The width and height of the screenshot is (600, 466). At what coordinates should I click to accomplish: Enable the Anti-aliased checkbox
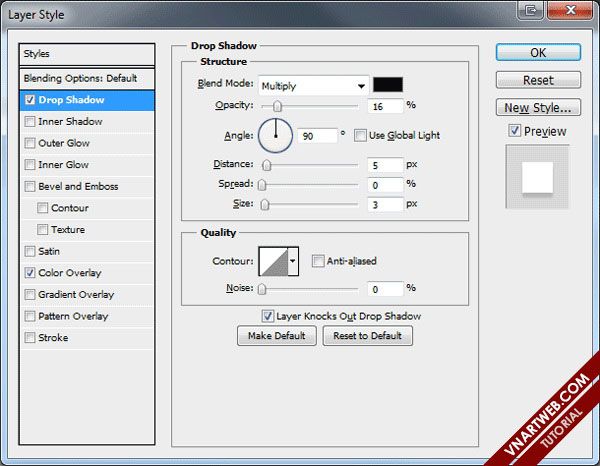(x=318, y=262)
